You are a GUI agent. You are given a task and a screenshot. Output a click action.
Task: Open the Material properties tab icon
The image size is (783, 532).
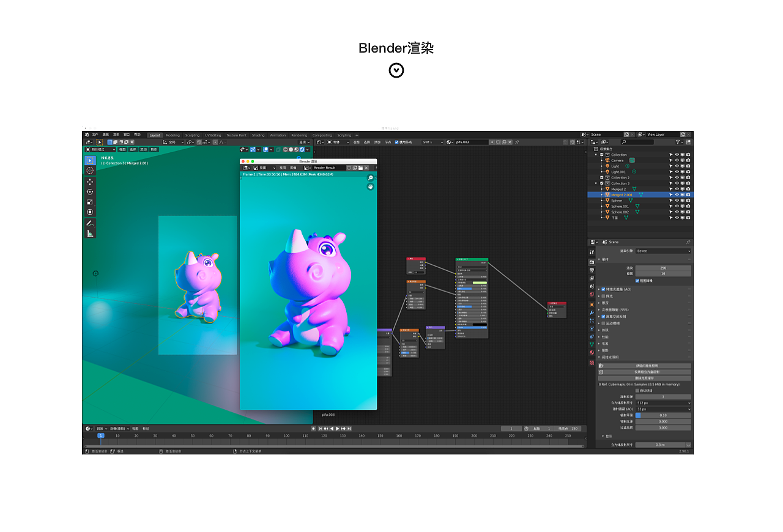click(x=592, y=352)
